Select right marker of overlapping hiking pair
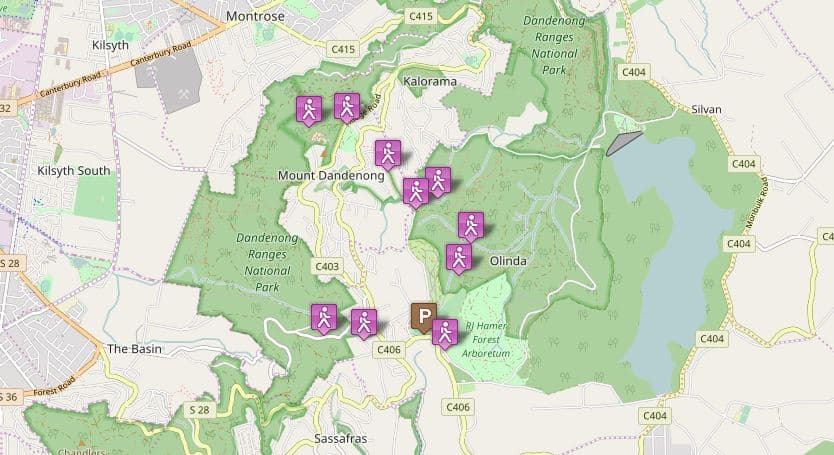This screenshot has height=455, width=834. pyautogui.click(x=438, y=181)
